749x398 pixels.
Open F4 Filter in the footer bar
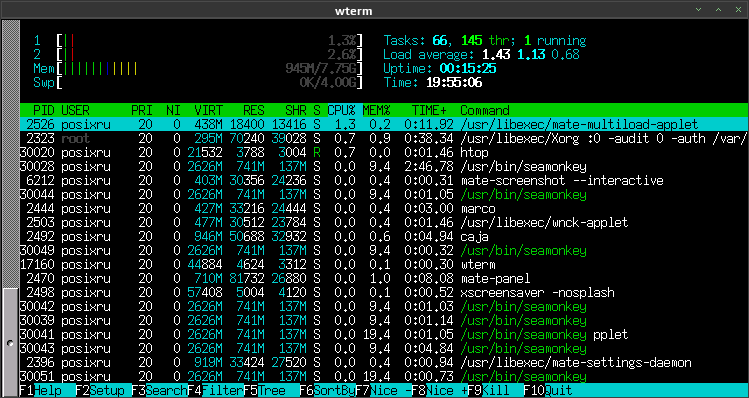[x=215, y=390]
